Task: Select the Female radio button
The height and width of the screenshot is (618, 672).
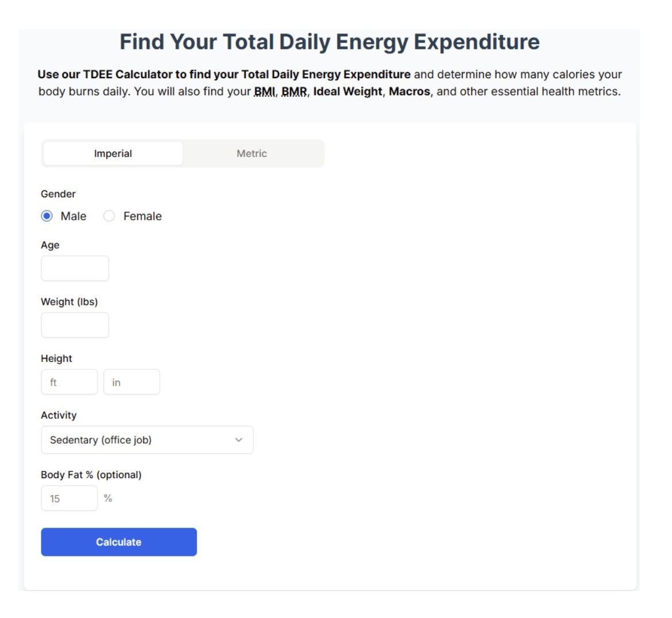Action: [109, 216]
